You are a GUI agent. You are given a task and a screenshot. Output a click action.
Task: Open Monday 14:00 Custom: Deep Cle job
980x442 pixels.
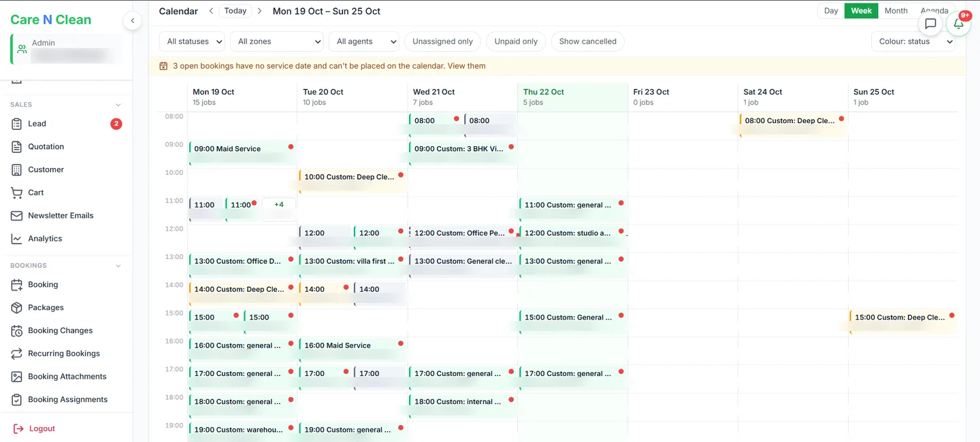(x=242, y=293)
